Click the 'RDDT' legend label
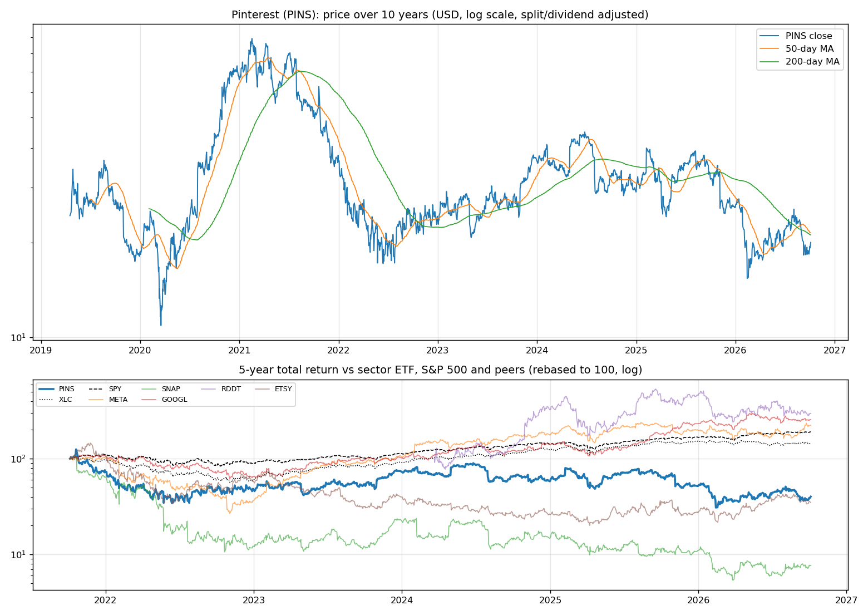The width and height of the screenshot is (868, 615). click(231, 389)
